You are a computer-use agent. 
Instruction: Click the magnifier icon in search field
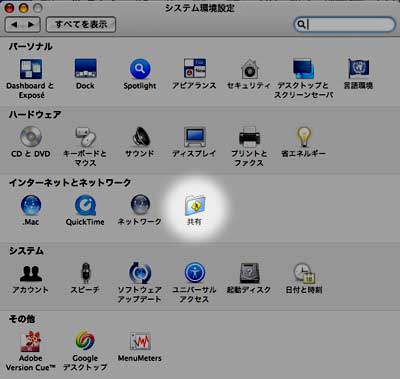click(x=301, y=24)
